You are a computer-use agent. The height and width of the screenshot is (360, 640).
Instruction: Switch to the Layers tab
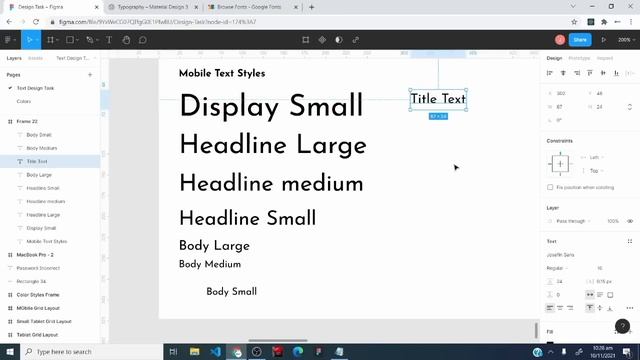click(x=14, y=58)
